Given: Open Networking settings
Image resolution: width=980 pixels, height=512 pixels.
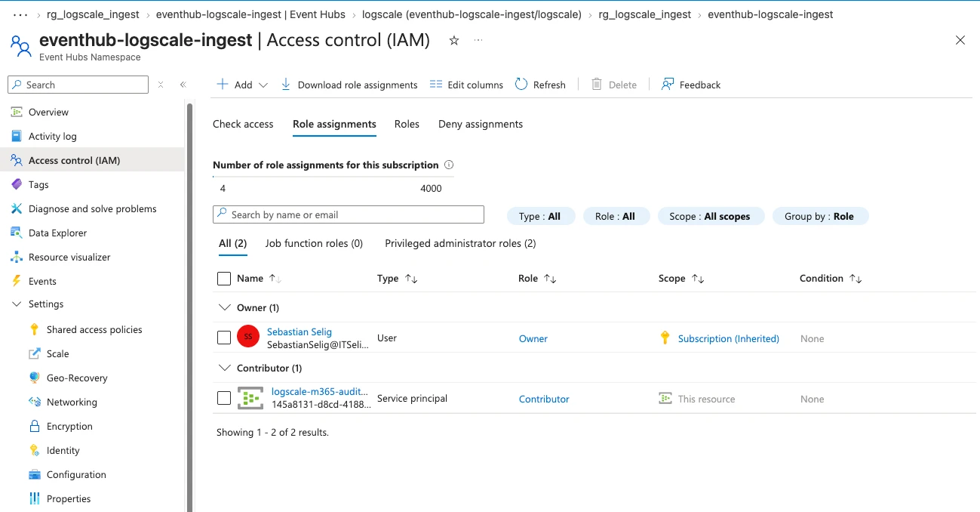Looking at the screenshot, I should pyautogui.click(x=72, y=402).
